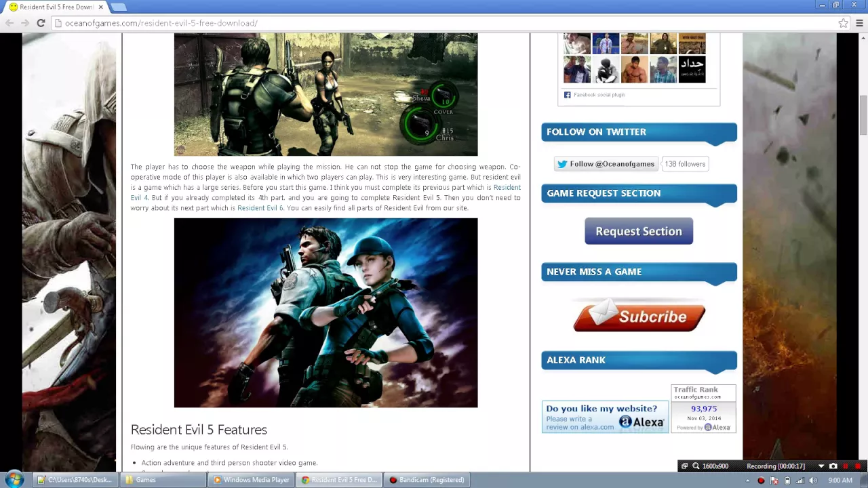Click the browser Forward arrow
The height and width of the screenshot is (488, 868).
(x=25, y=23)
